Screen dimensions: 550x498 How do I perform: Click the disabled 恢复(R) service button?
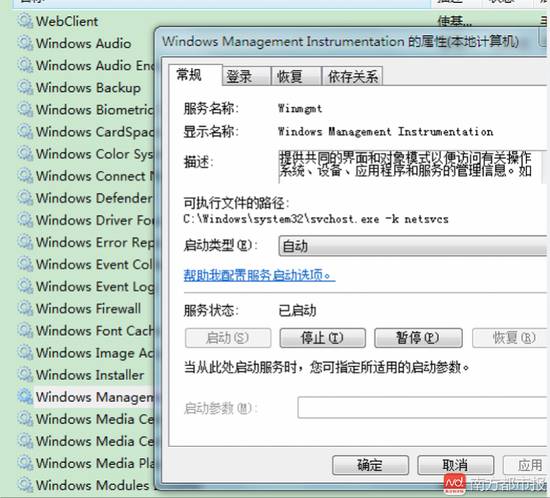coord(510,338)
